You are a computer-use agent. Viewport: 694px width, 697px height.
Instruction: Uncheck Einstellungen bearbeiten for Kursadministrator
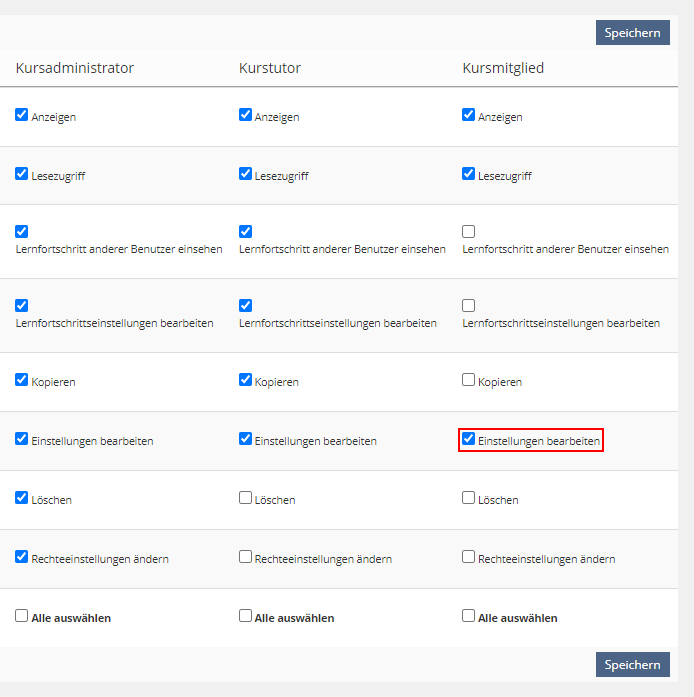[22, 439]
